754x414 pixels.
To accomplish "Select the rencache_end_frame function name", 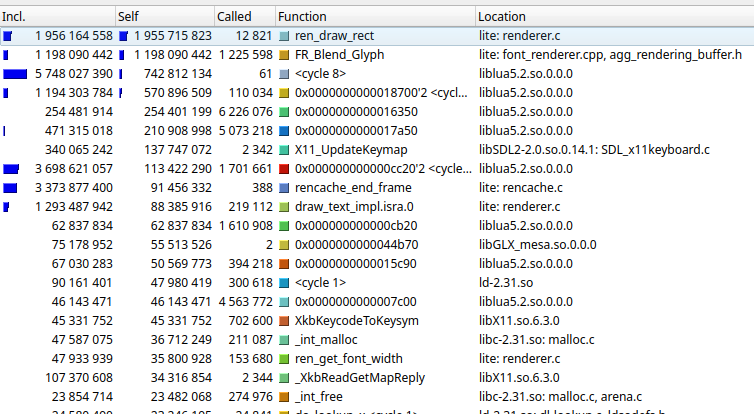I will pyautogui.click(x=353, y=188).
